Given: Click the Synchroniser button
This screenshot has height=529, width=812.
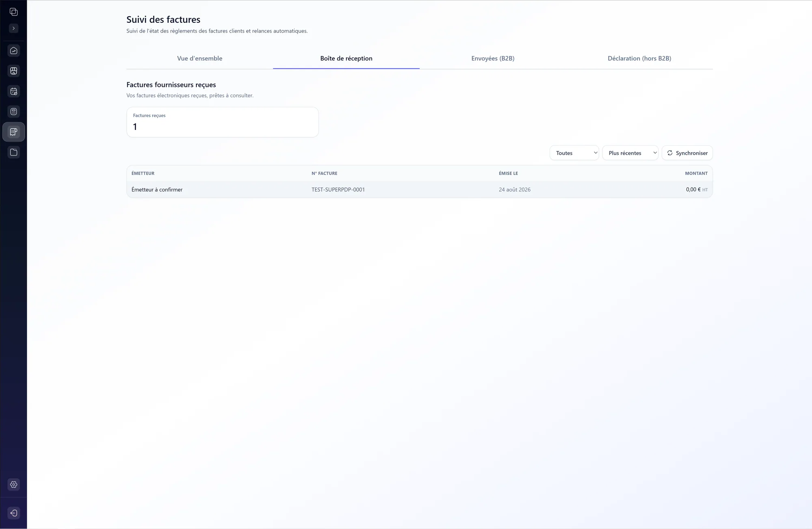Looking at the screenshot, I should click(x=687, y=153).
